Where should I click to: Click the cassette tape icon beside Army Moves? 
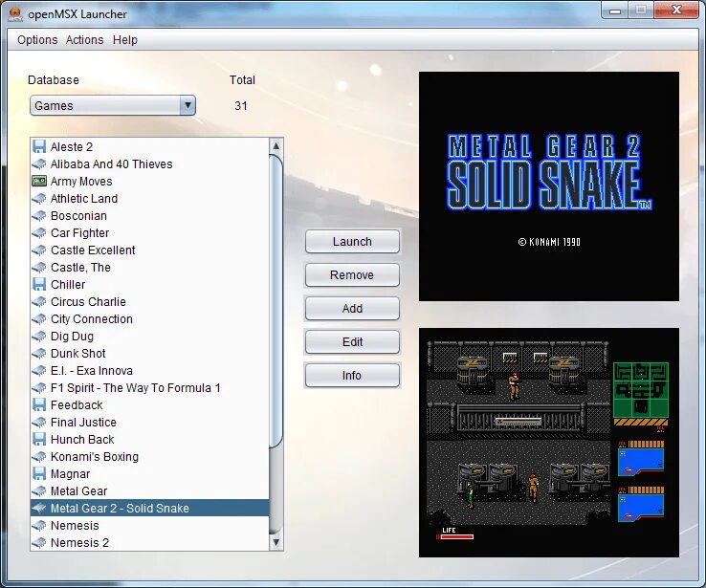click(39, 182)
